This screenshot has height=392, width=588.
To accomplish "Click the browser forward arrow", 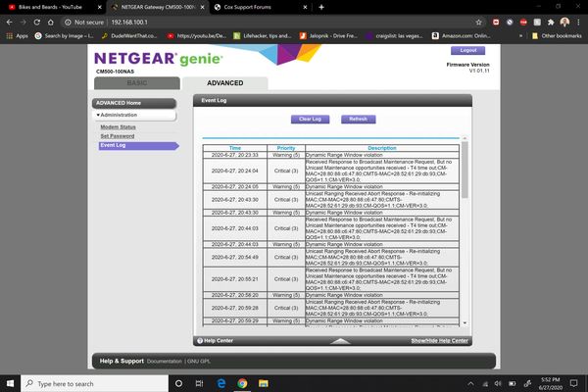I will point(24,23).
